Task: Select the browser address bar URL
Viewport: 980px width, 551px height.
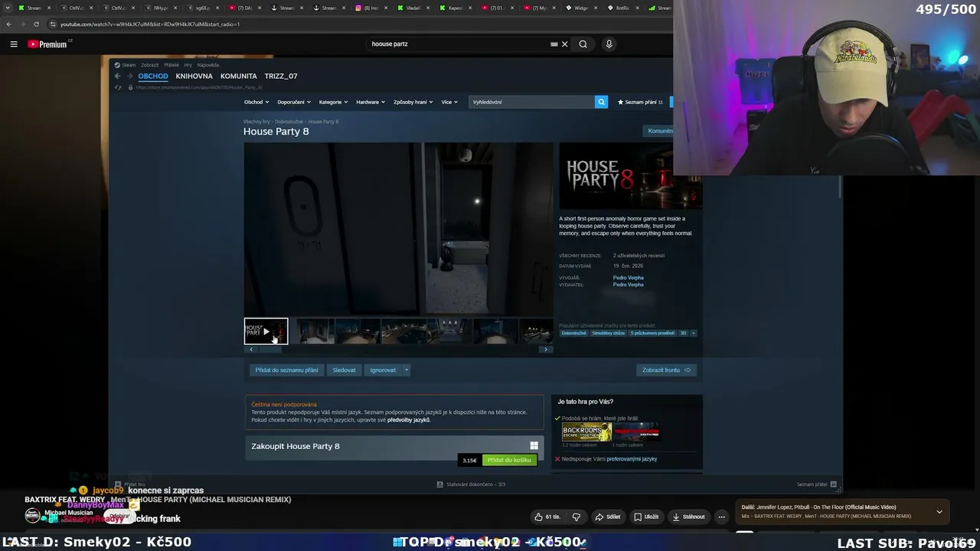Action: 150,24
